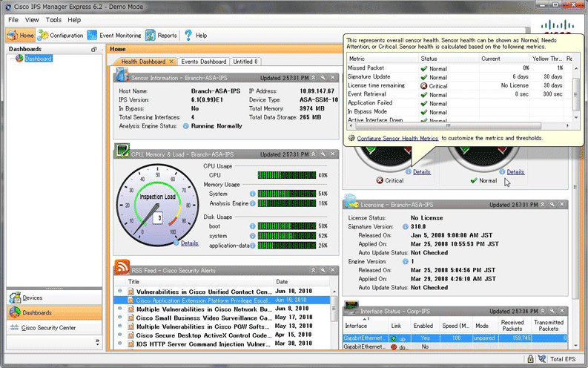The image size is (588, 368).
Task: Collapse the Interface Status panel
Action: (x=544, y=309)
